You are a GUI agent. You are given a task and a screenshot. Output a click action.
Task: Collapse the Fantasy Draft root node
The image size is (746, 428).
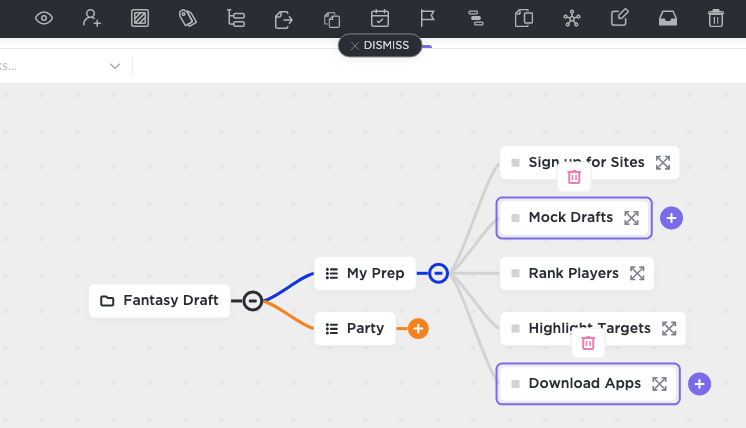tap(253, 301)
